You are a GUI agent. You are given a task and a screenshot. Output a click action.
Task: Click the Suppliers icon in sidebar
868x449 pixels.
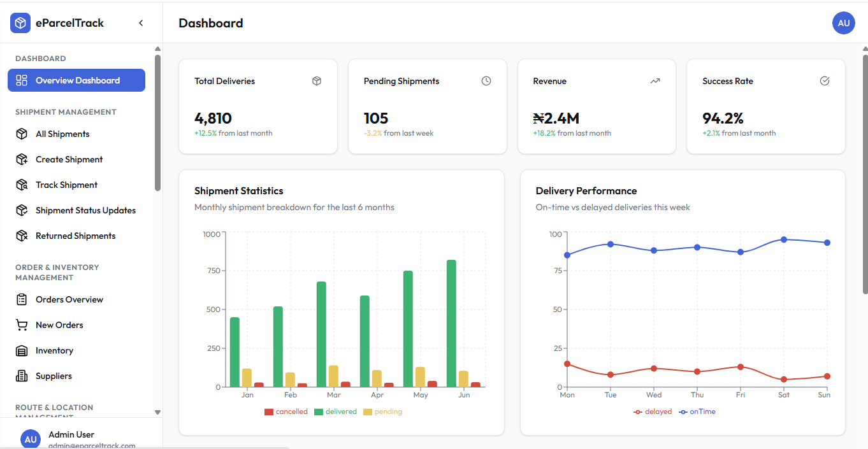pos(21,376)
